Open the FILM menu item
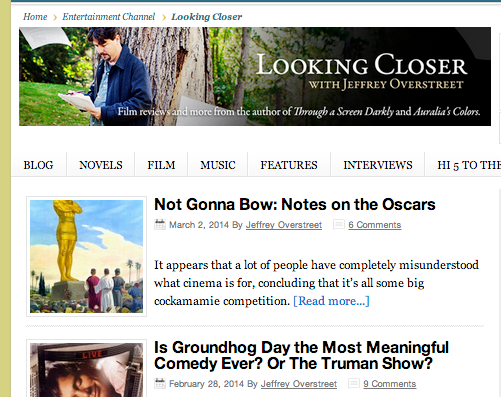This screenshot has width=501, height=397. pos(161,165)
